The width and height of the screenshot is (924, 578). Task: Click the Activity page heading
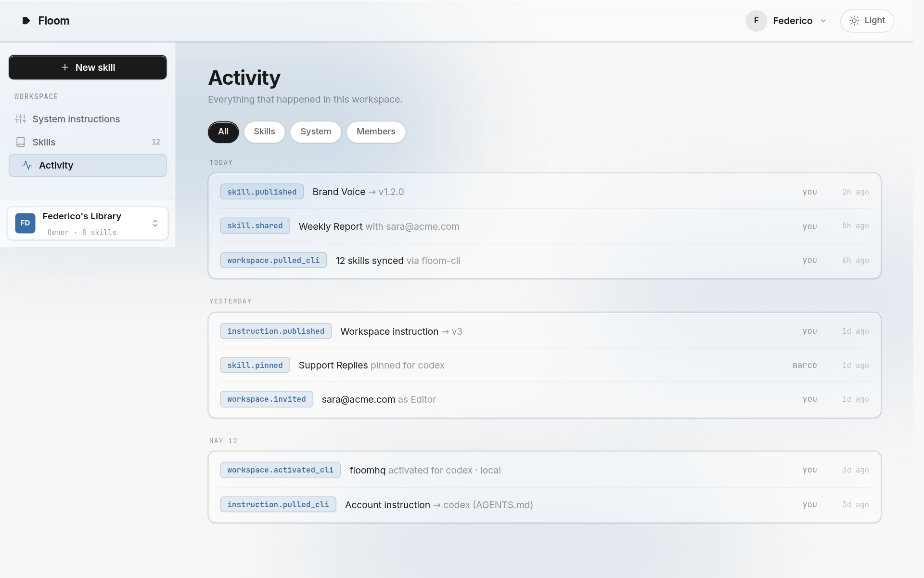244,78
